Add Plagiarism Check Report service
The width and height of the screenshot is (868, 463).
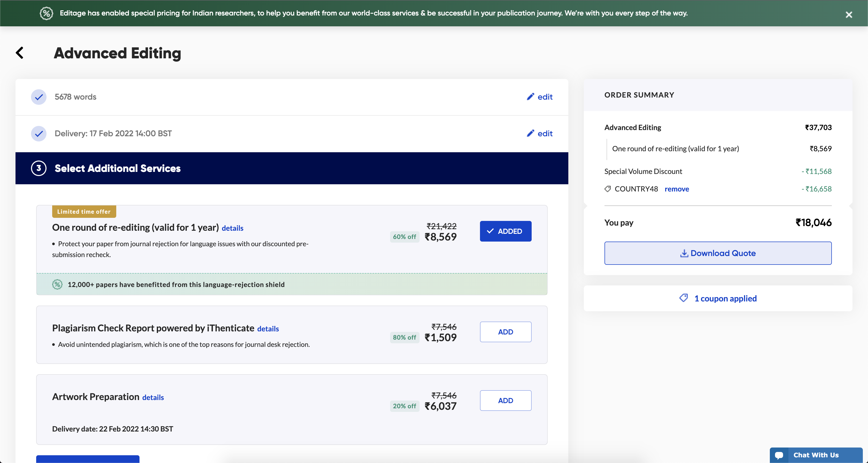[x=506, y=332]
